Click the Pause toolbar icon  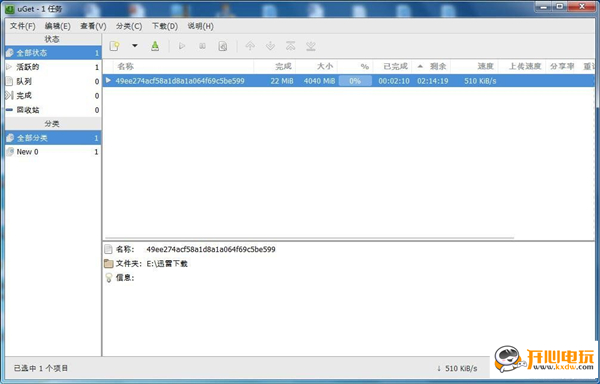click(x=202, y=46)
